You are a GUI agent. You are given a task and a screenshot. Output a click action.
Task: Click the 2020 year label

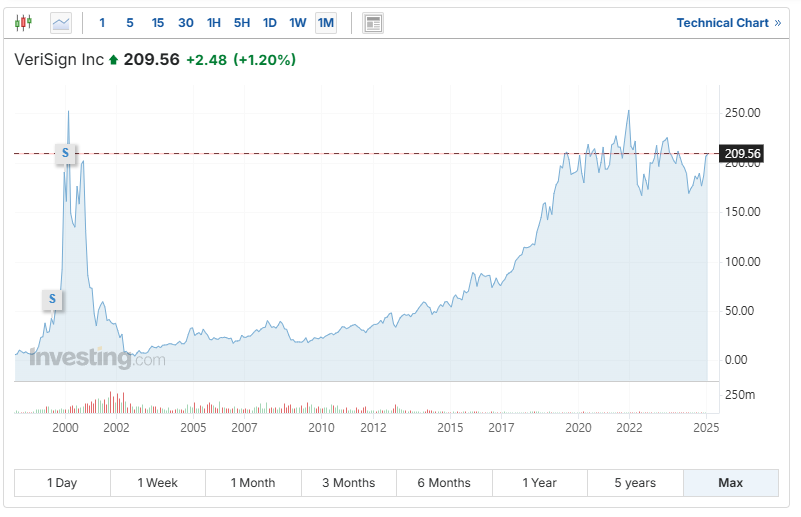[578, 428]
